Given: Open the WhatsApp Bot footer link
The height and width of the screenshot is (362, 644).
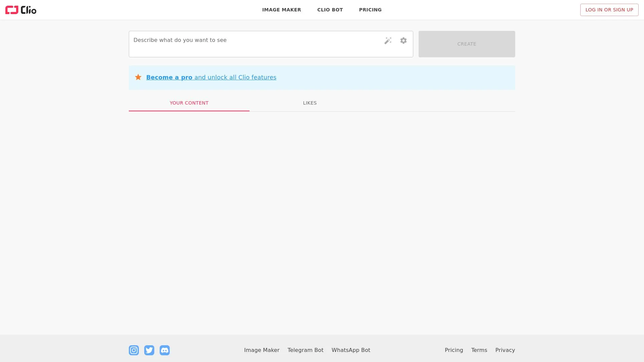Looking at the screenshot, I should tap(351, 350).
